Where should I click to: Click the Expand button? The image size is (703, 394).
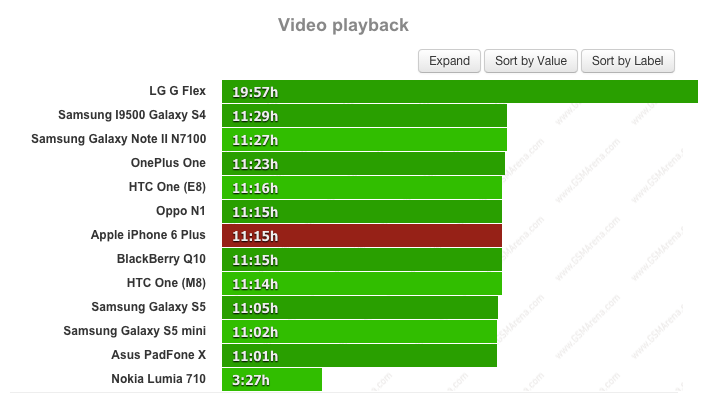pyautogui.click(x=449, y=61)
